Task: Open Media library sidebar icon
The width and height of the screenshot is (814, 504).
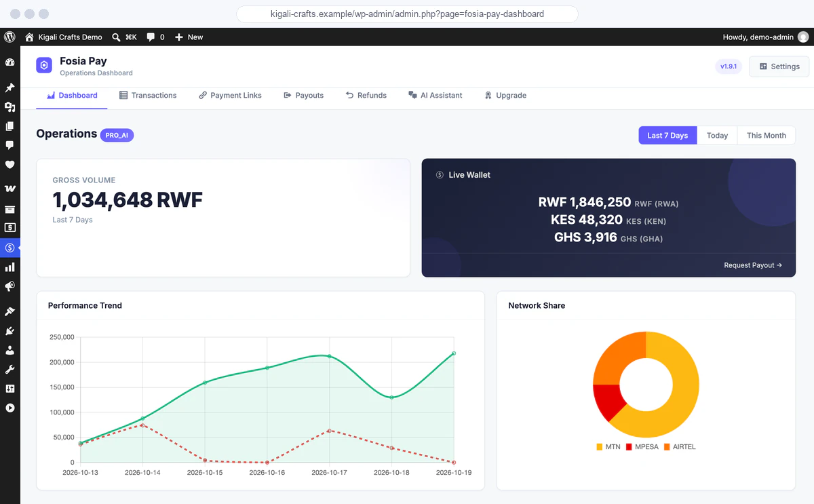Action: click(9, 107)
